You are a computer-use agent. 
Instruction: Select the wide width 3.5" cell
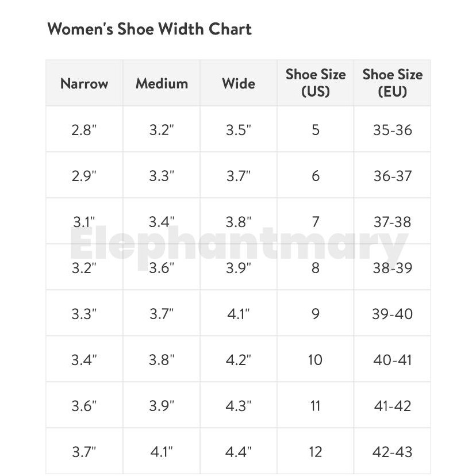pyautogui.click(x=239, y=130)
